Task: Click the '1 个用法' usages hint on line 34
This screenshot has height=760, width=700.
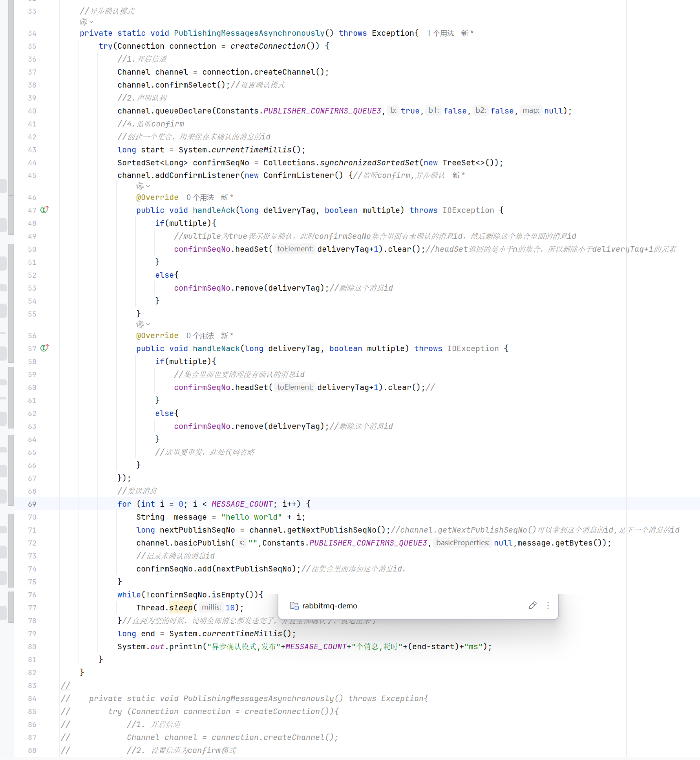Action: (x=440, y=33)
